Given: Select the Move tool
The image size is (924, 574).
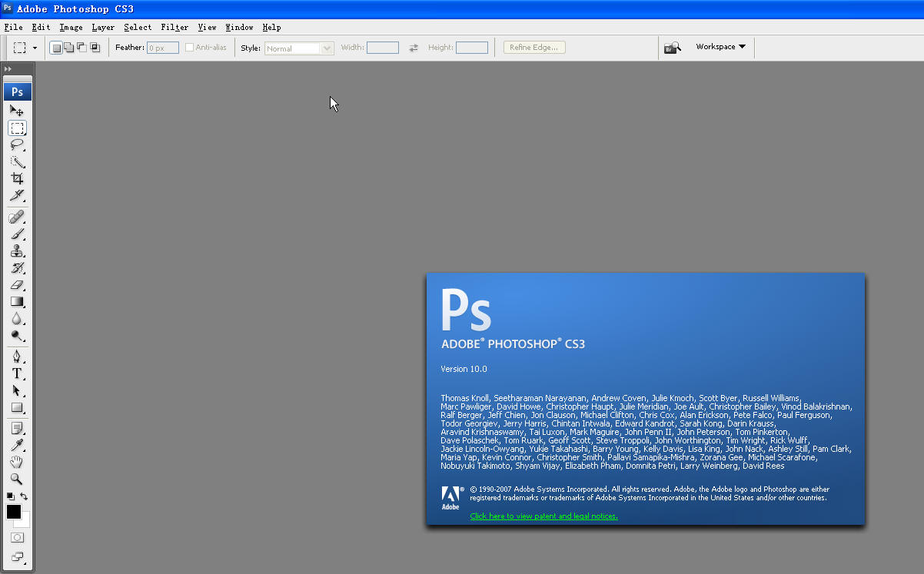Looking at the screenshot, I should (x=17, y=111).
